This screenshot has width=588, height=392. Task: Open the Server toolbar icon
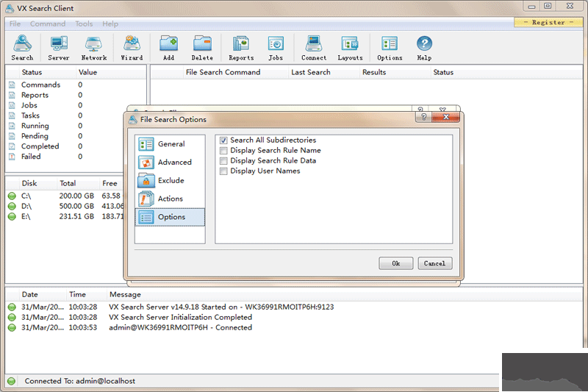[x=59, y=47]
